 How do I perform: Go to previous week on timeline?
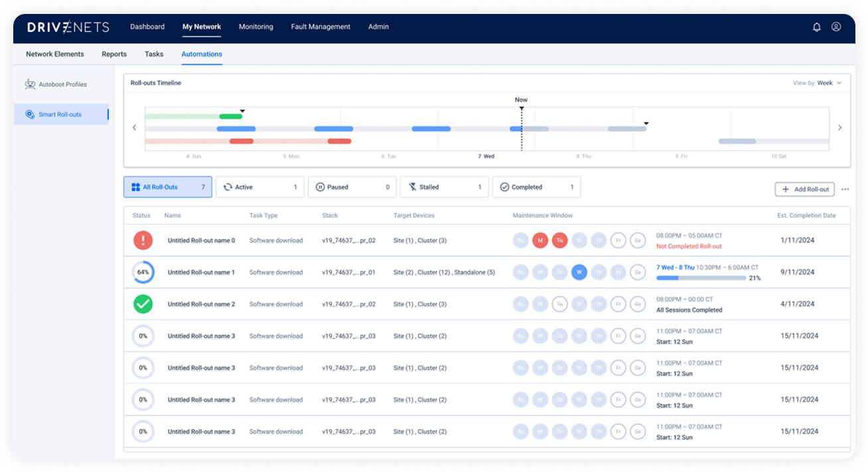[x=134, y=127]
